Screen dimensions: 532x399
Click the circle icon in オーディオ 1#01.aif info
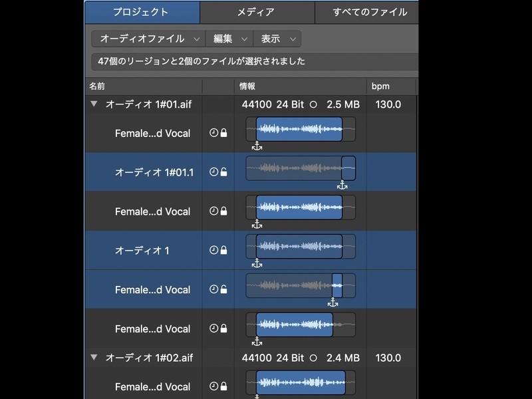[x=313, y=104]
